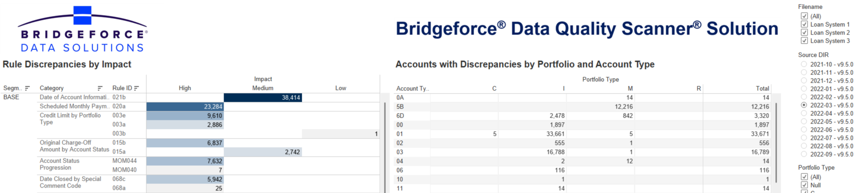Click portfolio type column header C
This screenshot has height=193, width=868.
coord(494,89)
